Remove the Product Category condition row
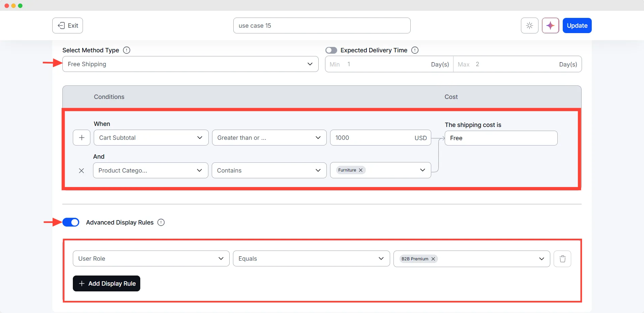Screen dimensions: 644x313 81,171
